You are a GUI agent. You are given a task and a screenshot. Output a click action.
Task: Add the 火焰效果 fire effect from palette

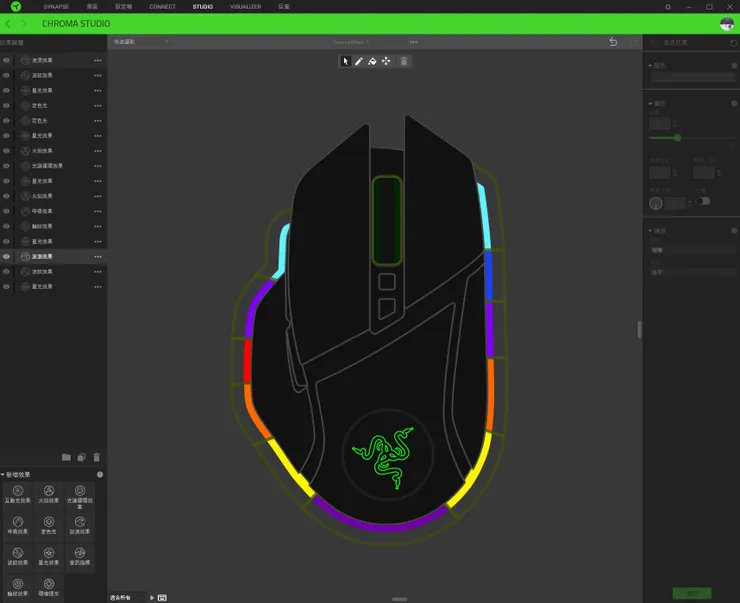(49, 494)
